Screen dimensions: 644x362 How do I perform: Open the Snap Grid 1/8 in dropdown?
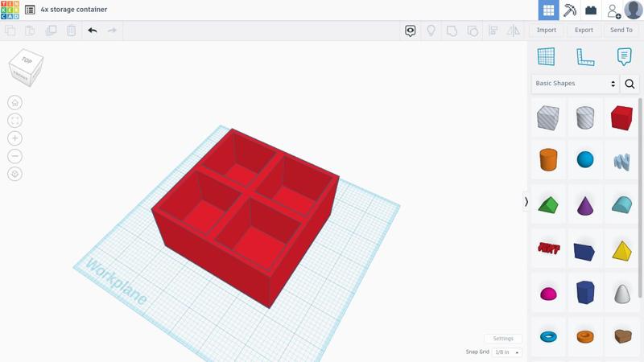coord(507,352)
